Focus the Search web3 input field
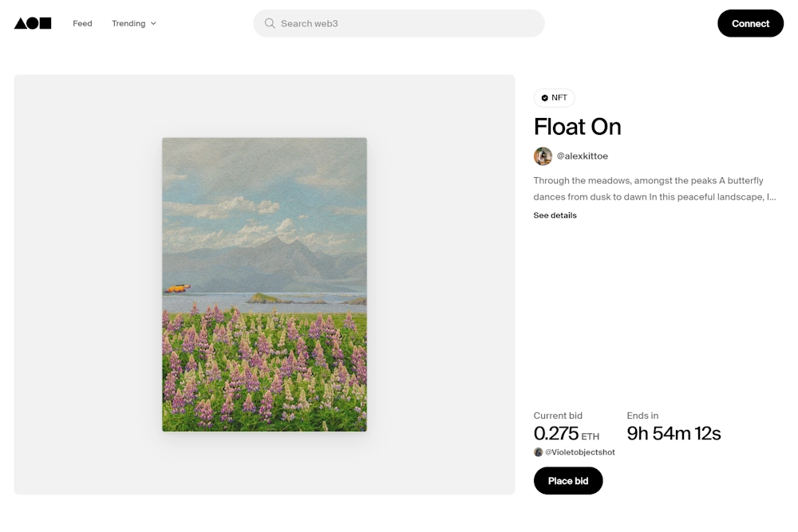 [407, 24]
